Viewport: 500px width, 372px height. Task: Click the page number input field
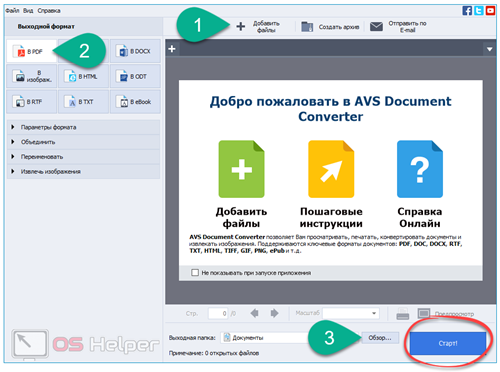click(218, 313)
